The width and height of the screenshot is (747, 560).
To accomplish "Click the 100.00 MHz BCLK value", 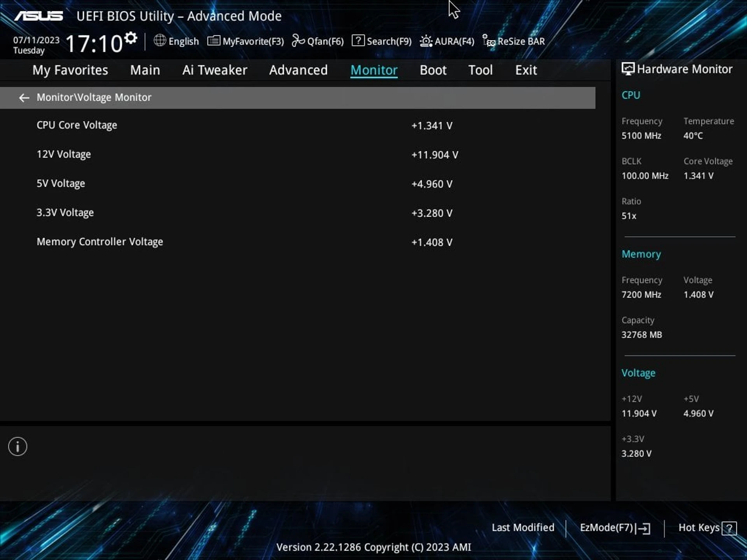I will tap(645, 176).
